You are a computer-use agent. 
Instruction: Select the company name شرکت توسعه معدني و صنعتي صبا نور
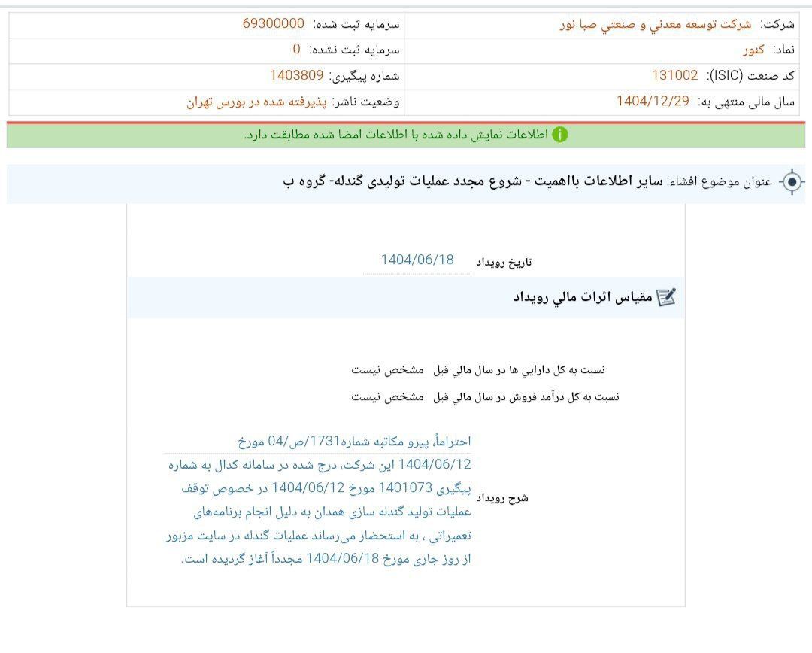click(x=656, y=24)
